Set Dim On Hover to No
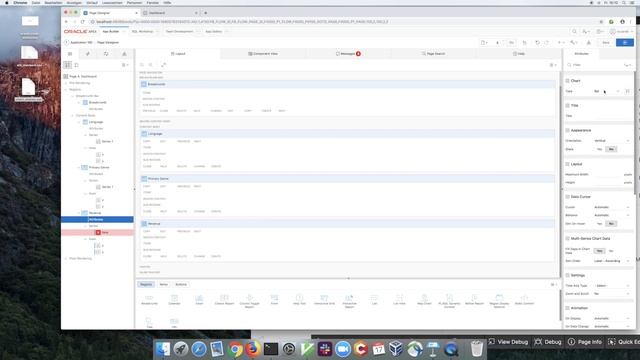This screenshot has width=640, height=360. click(611, 224)
